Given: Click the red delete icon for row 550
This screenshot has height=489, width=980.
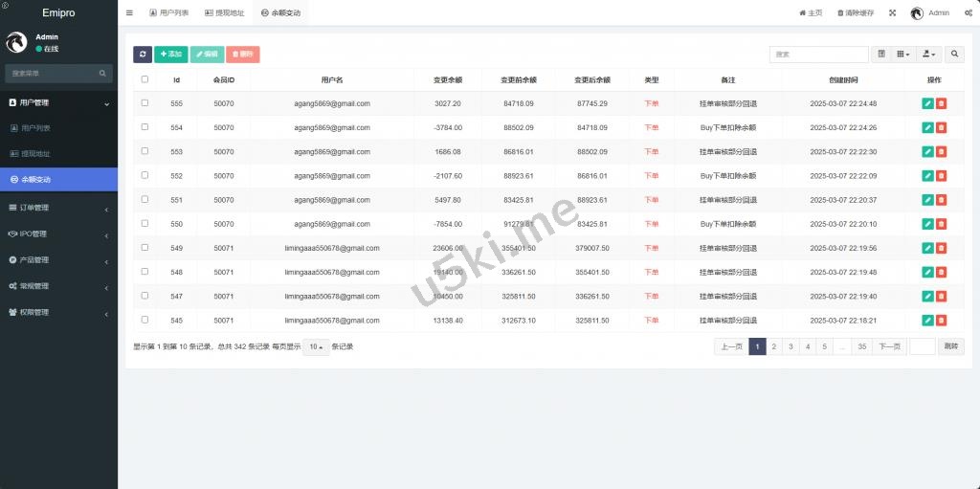Looking at the screenshot, I should [x=941, y=224].
